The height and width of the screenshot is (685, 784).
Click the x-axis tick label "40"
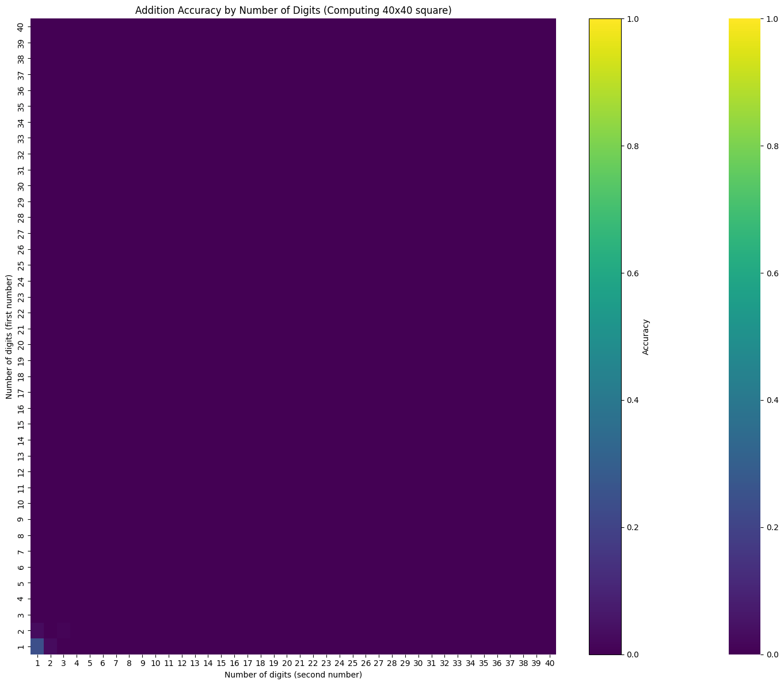tap(550, 663)
